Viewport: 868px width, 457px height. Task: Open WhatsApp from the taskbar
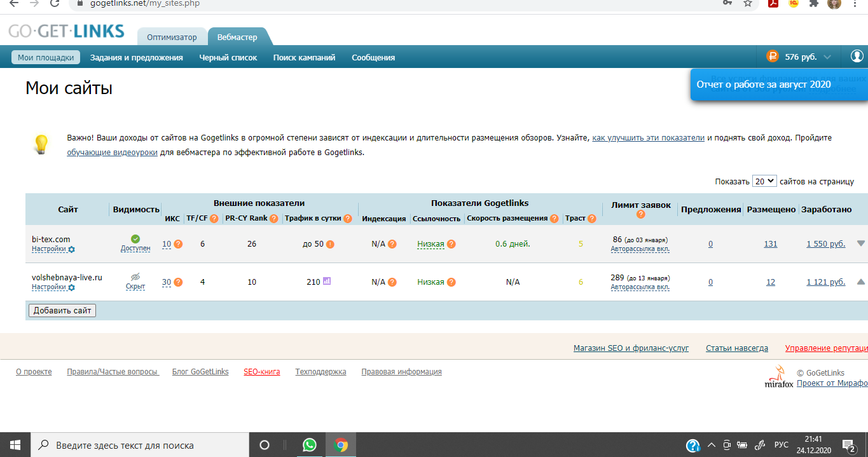click(x=310, y=445)
